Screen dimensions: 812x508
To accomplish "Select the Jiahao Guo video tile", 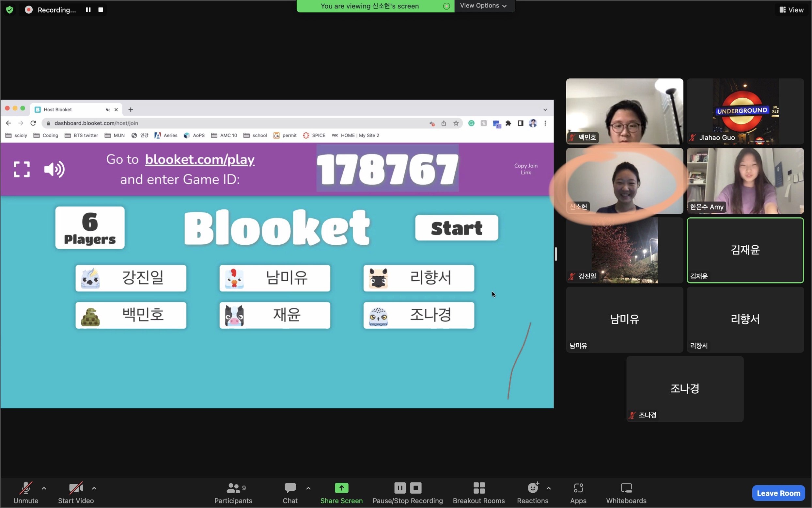I will (745, 111).
